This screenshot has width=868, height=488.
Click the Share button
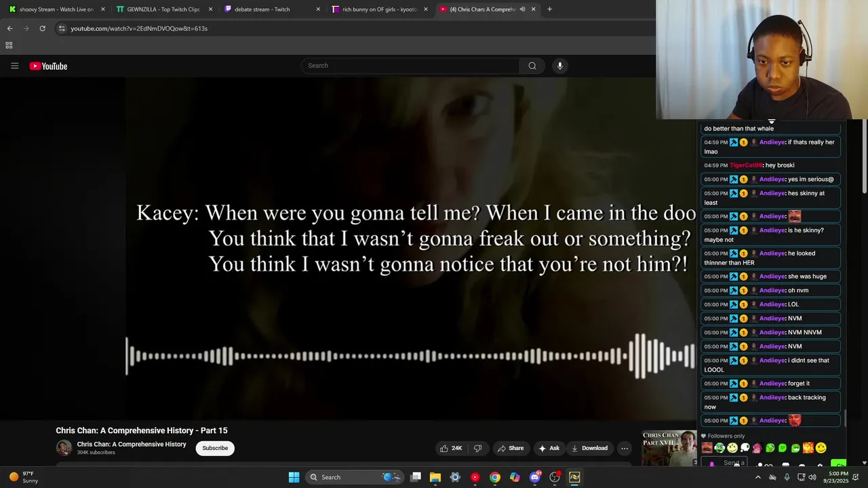(x=510, y=448)
